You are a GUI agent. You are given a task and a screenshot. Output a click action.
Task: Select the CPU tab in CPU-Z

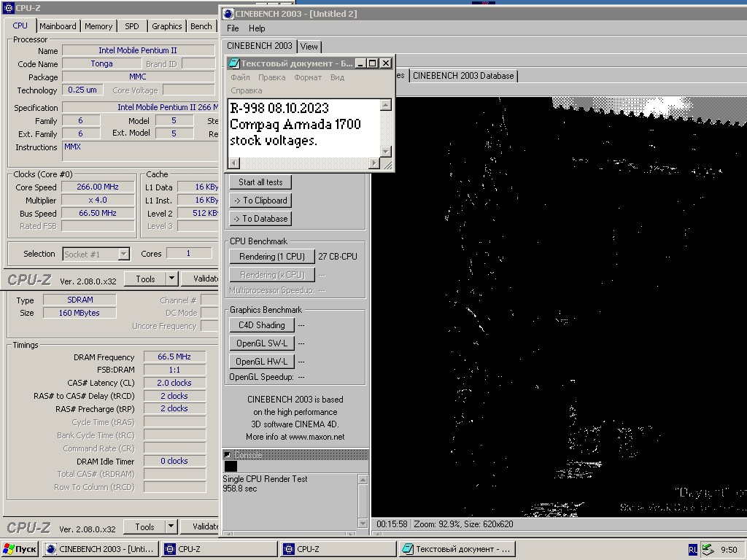(20, 26)
